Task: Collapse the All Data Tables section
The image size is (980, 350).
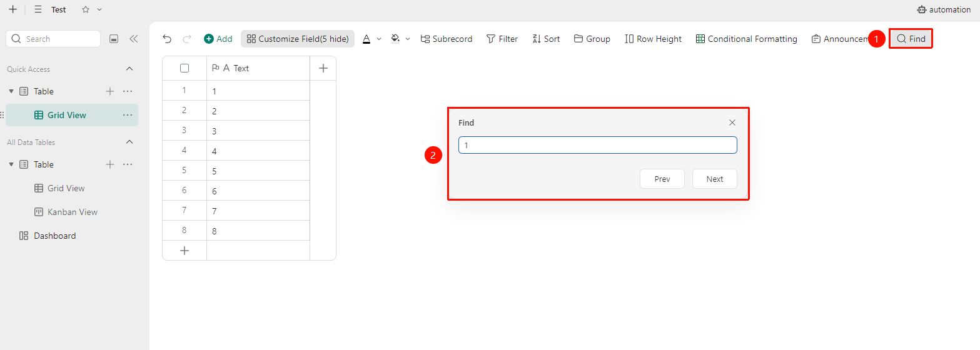Action: point(129,142)
